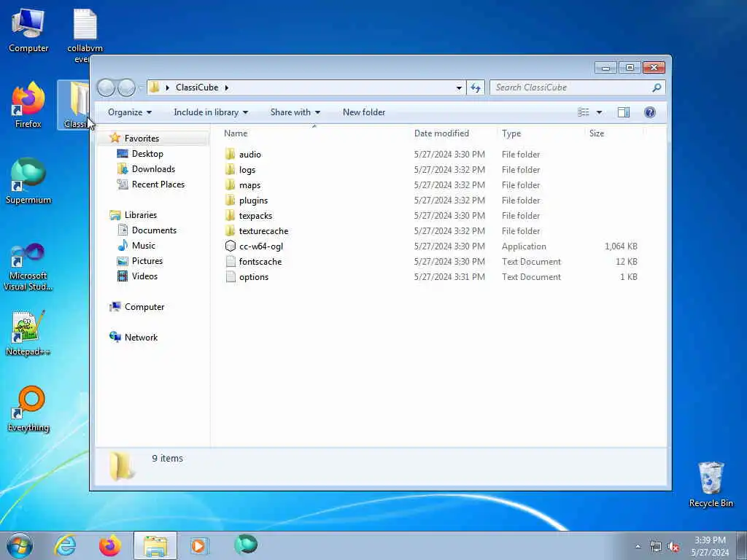Click the Forward navigation arrow button
Viewport: 747px width, 560px height.
126,87
